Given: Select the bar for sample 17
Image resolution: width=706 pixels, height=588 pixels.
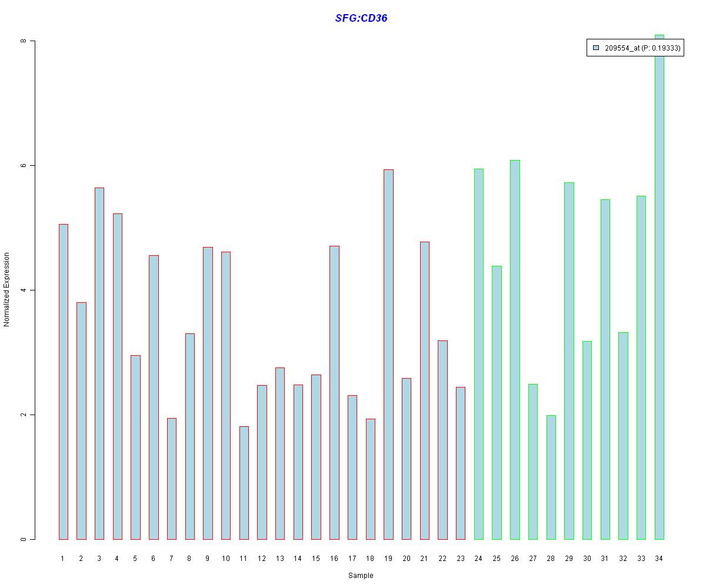Looking at the screenshot, I should point(352,467).
